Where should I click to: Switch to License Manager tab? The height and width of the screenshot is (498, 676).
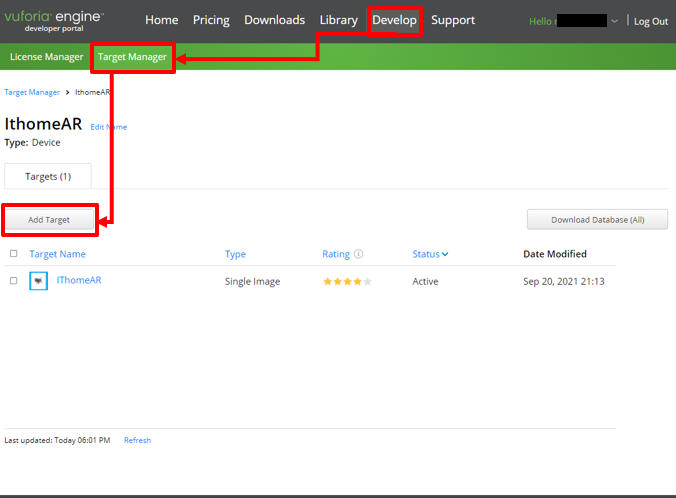(47, 57)
